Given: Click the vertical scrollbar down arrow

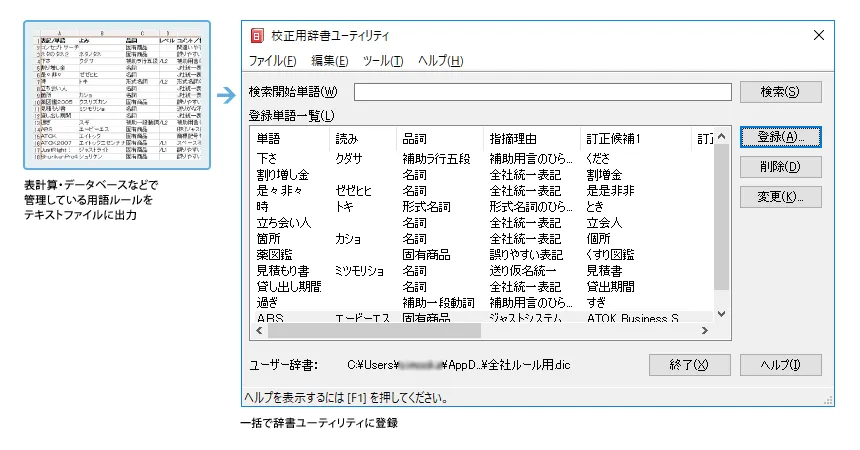Looking at the screenshot, I should 722,314.
